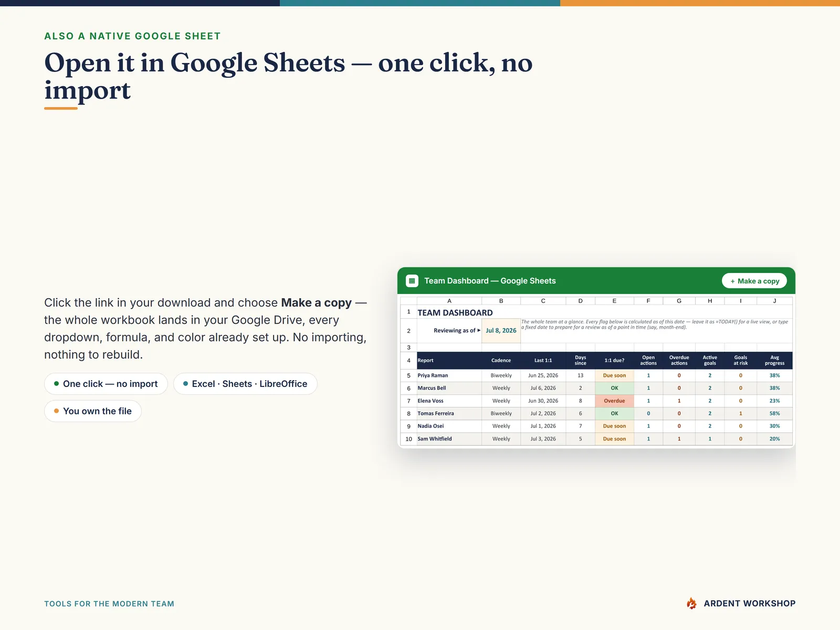Click the green Google Sheets icon
Image resolution: width=840 pixels, height=630 pixels.
(412, 281)
